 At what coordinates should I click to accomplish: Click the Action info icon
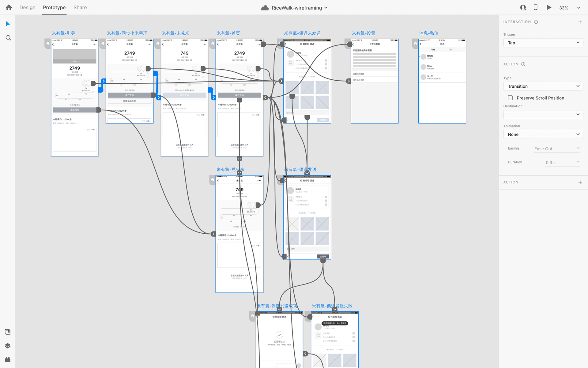(523, 64)
